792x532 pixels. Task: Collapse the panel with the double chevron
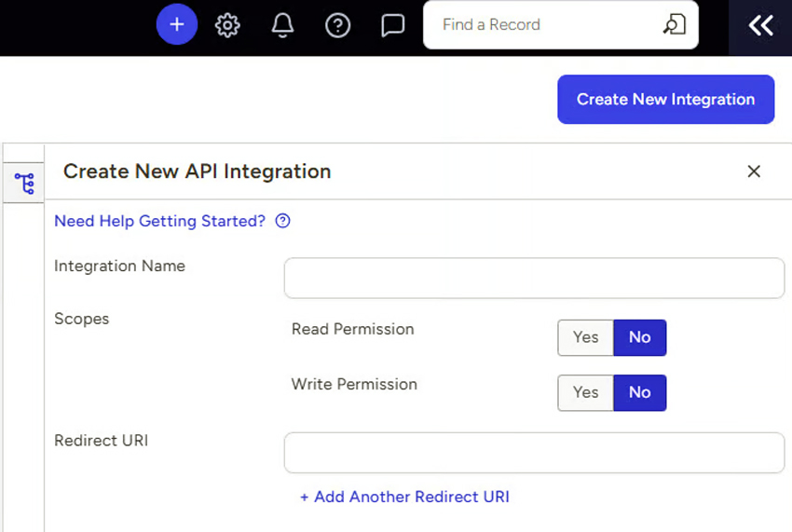click(760, 26)
